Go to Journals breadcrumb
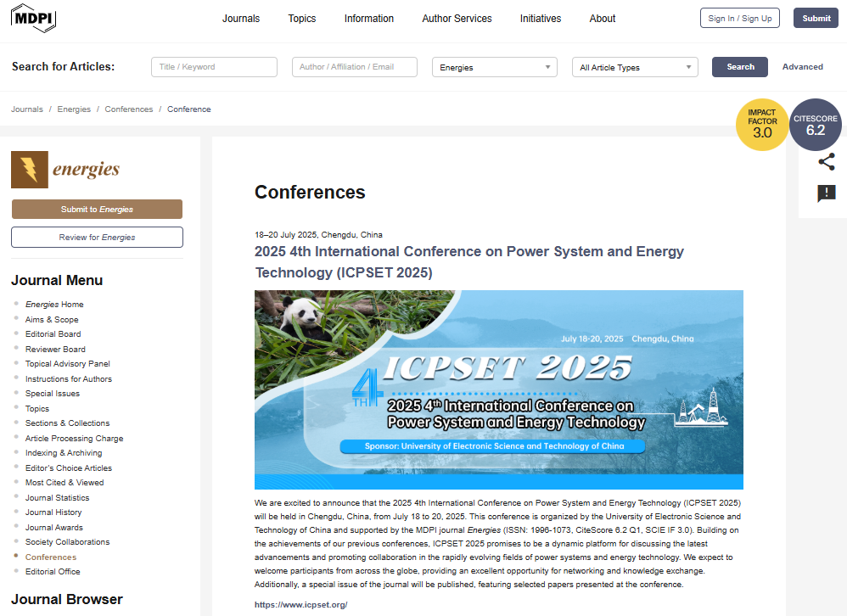The height and width of the screenshot is (616, 847). (27, 109)
